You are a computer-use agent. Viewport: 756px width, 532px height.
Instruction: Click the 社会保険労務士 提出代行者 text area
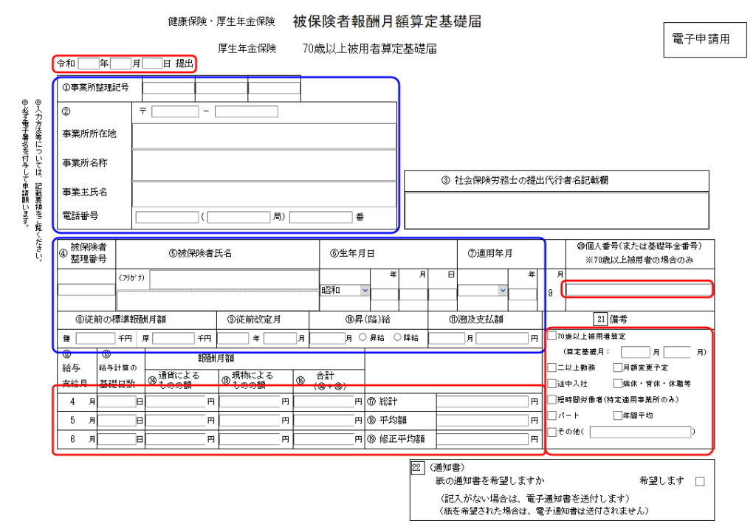pyautogui.click(x=557, y=210)
